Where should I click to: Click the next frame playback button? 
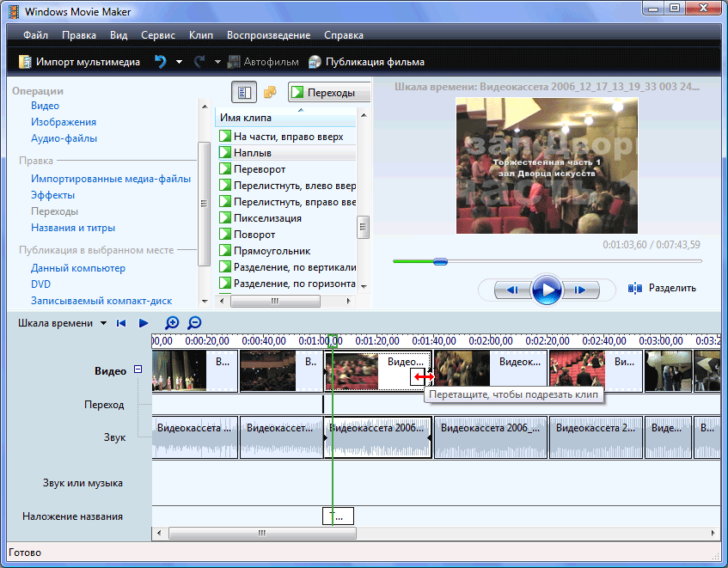click(x=580, y=290)
